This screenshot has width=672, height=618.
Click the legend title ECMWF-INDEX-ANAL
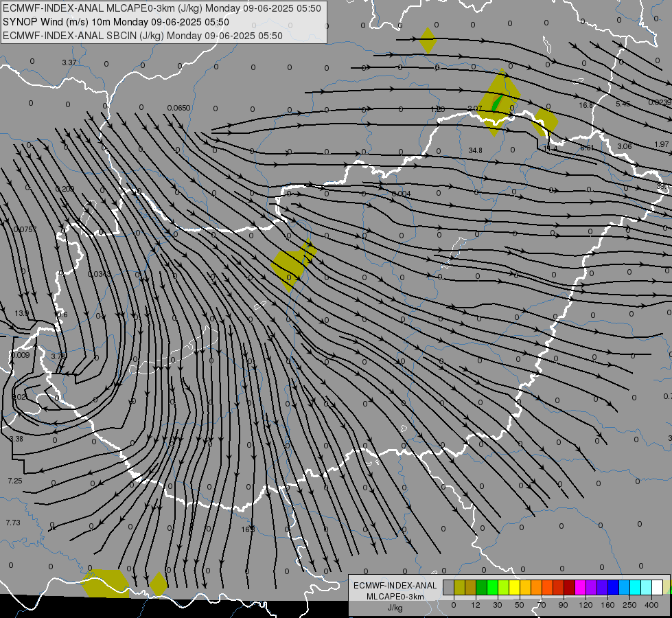pos(395,586)
